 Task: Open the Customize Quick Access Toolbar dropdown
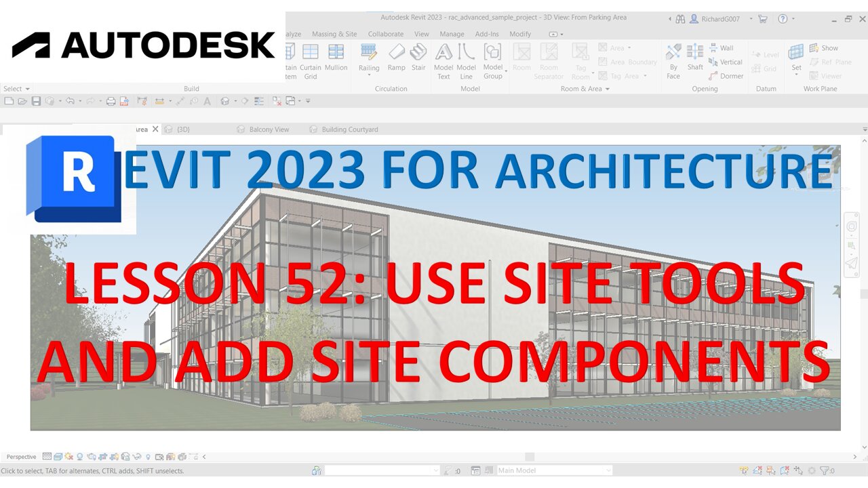[x=308, y=101]
